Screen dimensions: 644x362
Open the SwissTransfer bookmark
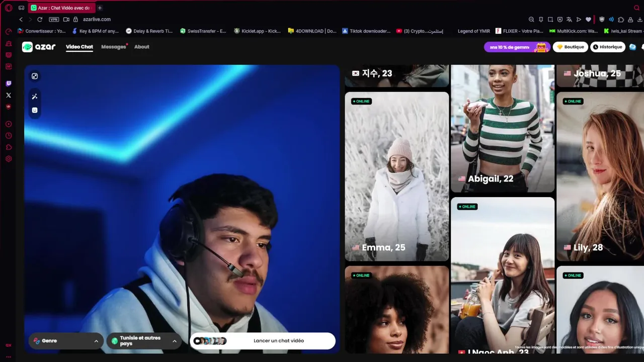tap(203, 31)
